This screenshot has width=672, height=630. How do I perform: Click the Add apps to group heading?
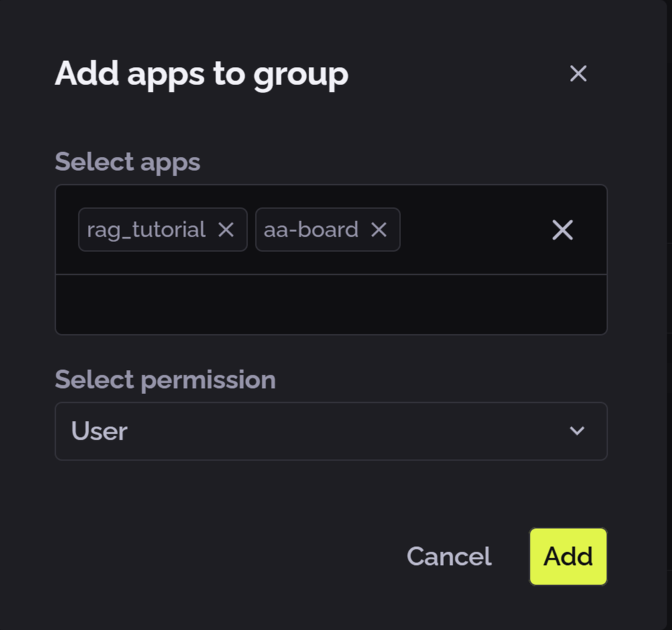pyautogui.click(x=201, y=74)
